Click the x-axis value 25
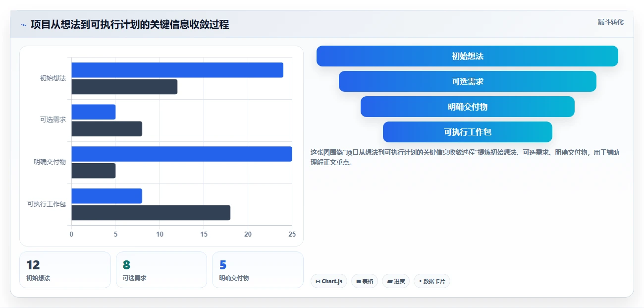Screen dimensions: 644x308 pyautogui.click(x=292, y=235)
